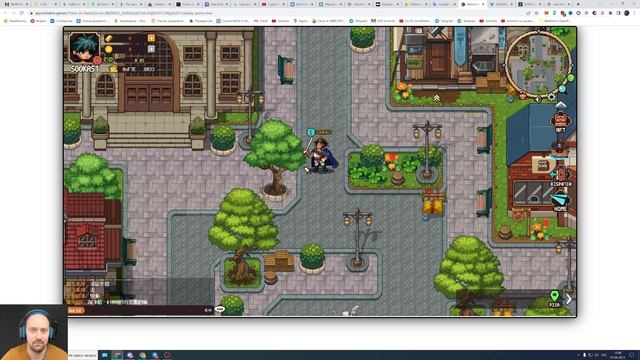Click the browser reload button
Screen dimensions: 640x360
tap(21, 13)
